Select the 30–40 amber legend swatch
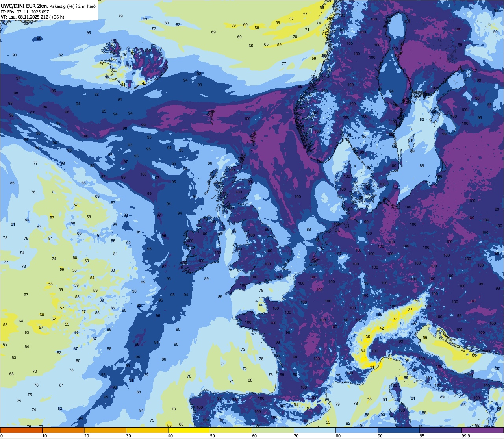Image resolution: width=504 pixels, height=439 pixels. pyautogui.click(x=147, y=430)
